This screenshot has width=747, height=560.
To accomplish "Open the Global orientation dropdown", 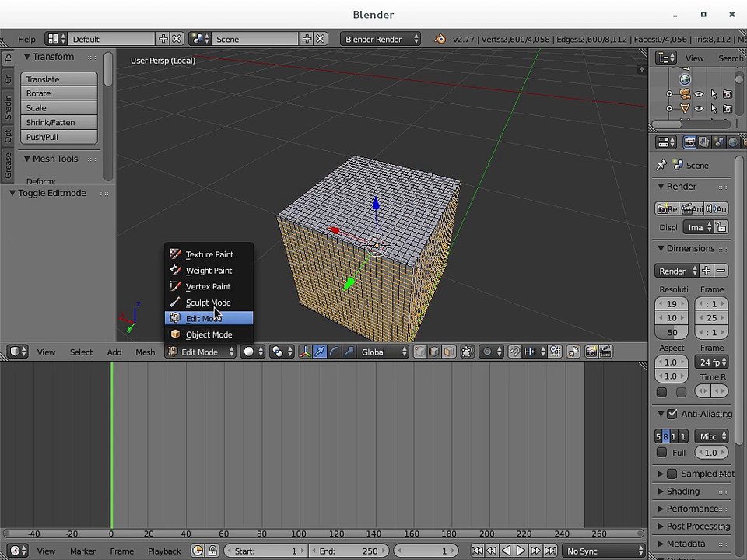I will [383, 352].
